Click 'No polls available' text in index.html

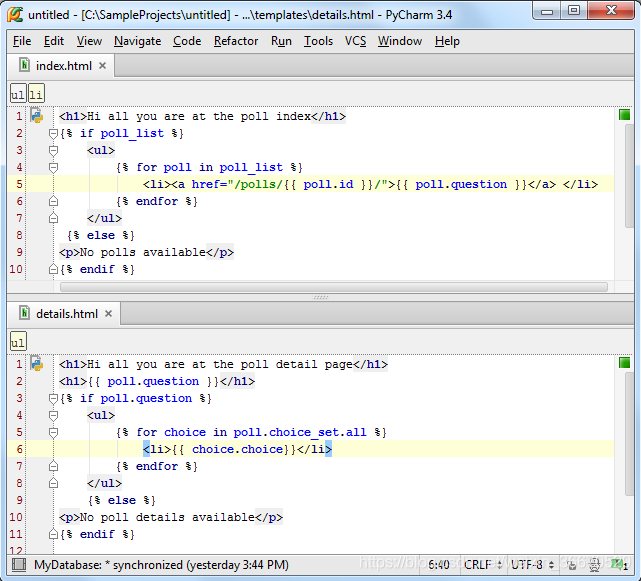[x=142, y=252]
